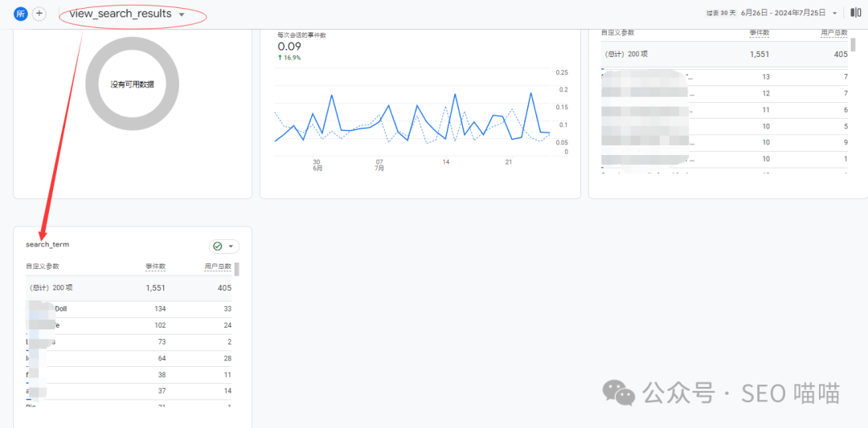Click the top-right table scrollbar thumb
Screen dimensions: 868x428
[x=853, y=45]
